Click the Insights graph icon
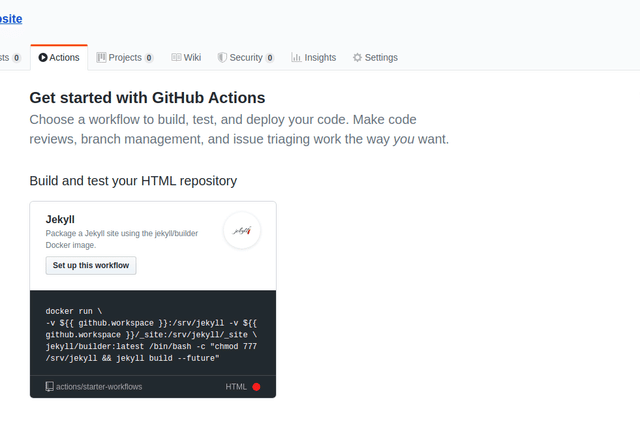The image size is (640, 426). point(296,58)
